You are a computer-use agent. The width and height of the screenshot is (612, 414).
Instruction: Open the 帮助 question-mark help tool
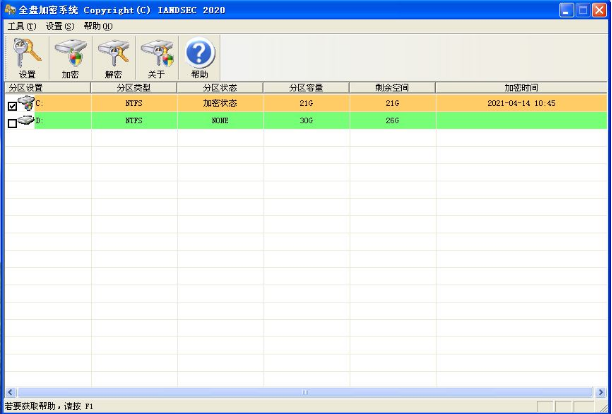click(199, 58)
